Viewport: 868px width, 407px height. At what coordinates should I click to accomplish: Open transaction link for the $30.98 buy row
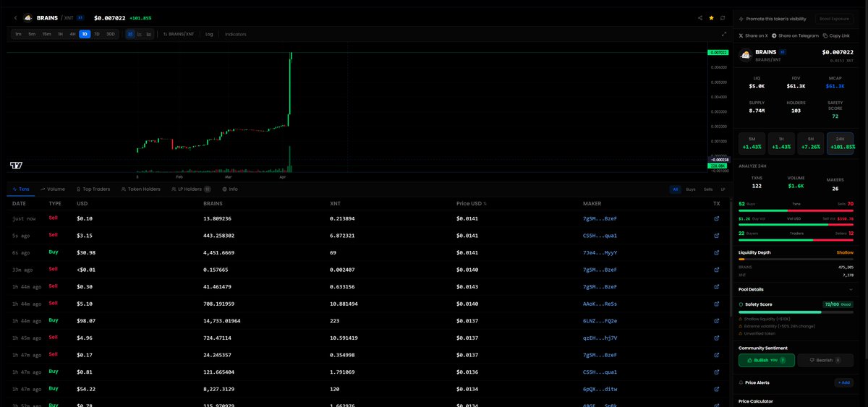716,252
